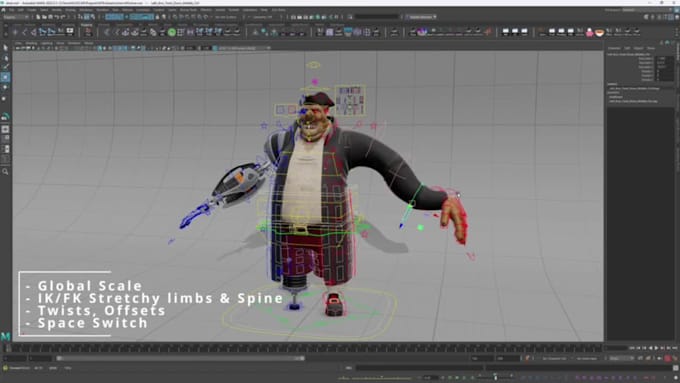The width and height of the screenshot is (680, 383).
Task: Select the facial controls panel beside the head
Action: [350, 101]
